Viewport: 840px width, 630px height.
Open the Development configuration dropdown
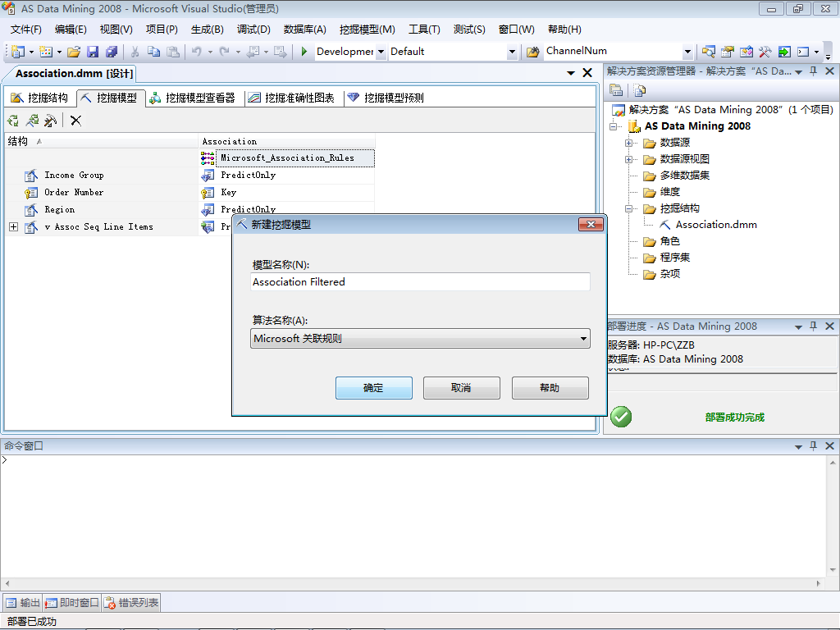[381, 52]
